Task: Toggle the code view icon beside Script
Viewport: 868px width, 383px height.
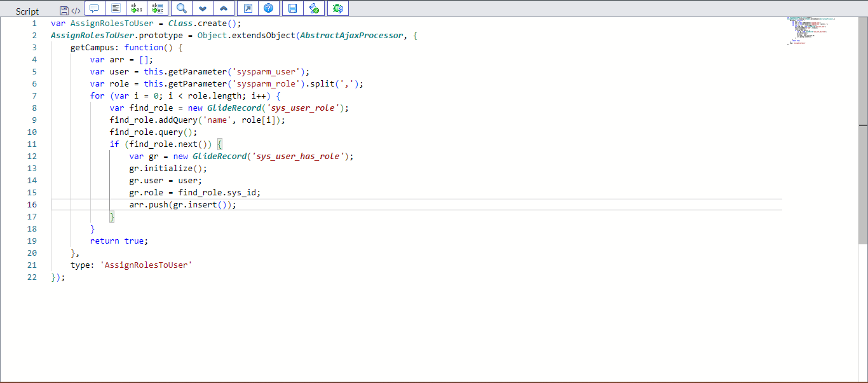Action: click(76, 8)
